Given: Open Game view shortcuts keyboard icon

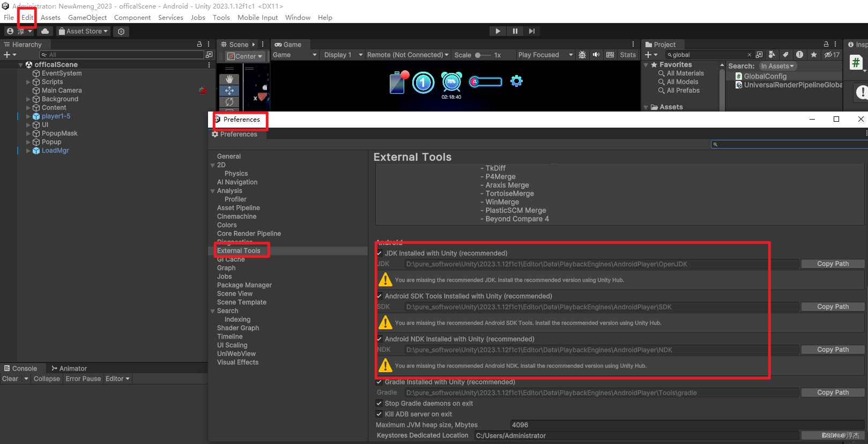Looking at the screenshot, I should click(610, 55).
